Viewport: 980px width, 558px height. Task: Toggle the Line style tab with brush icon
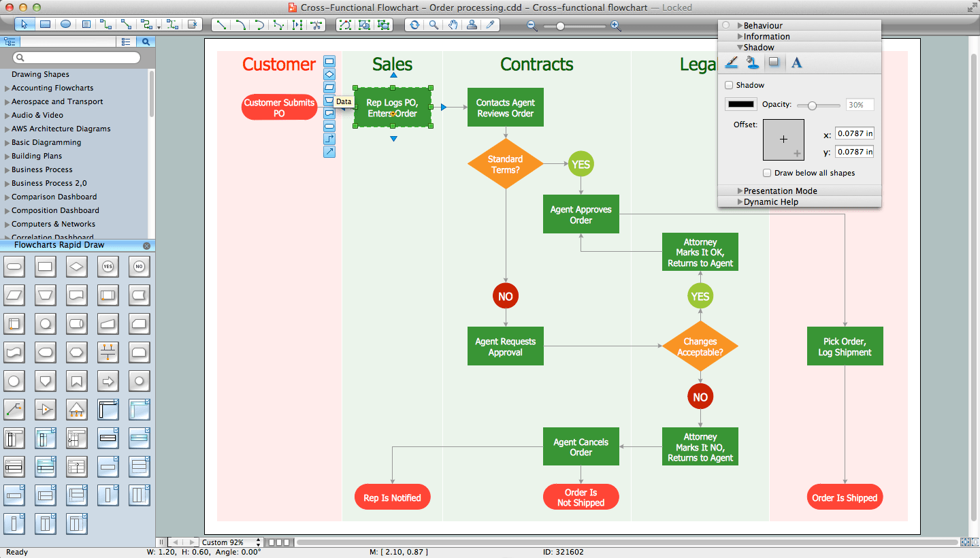[731, 63]
